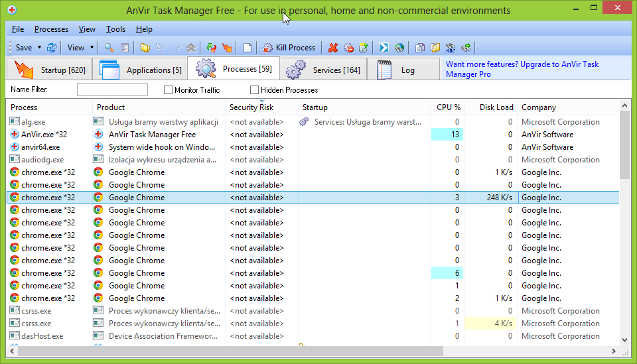Click the Save toolbar button

point(24,48)
